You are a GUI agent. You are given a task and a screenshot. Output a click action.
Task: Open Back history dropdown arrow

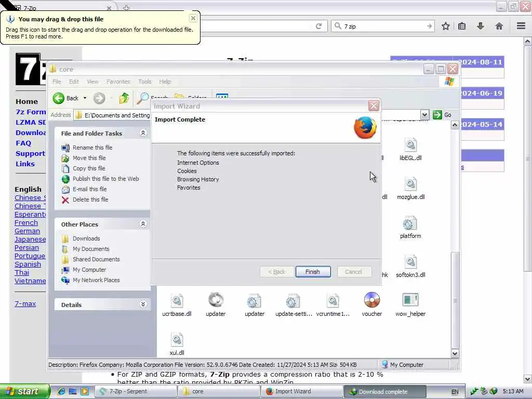click(x=85, y=98)
